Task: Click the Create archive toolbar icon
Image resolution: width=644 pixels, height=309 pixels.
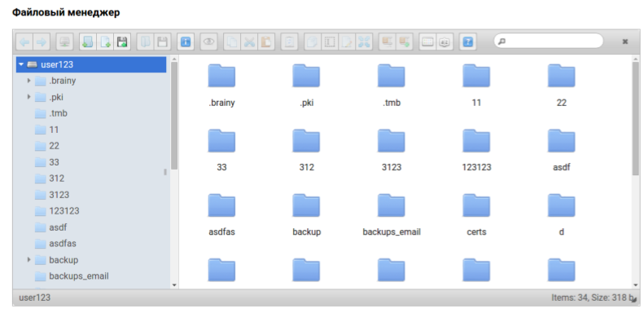Action: [x=404, y=42]
